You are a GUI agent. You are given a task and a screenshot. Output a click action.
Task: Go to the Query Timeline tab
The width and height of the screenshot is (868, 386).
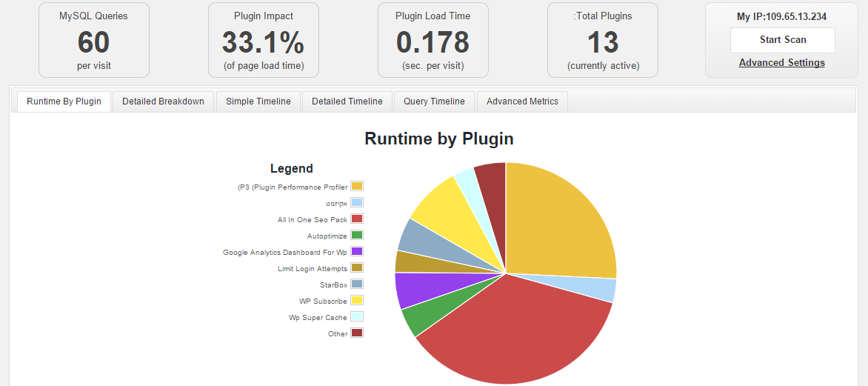[434, 102]
